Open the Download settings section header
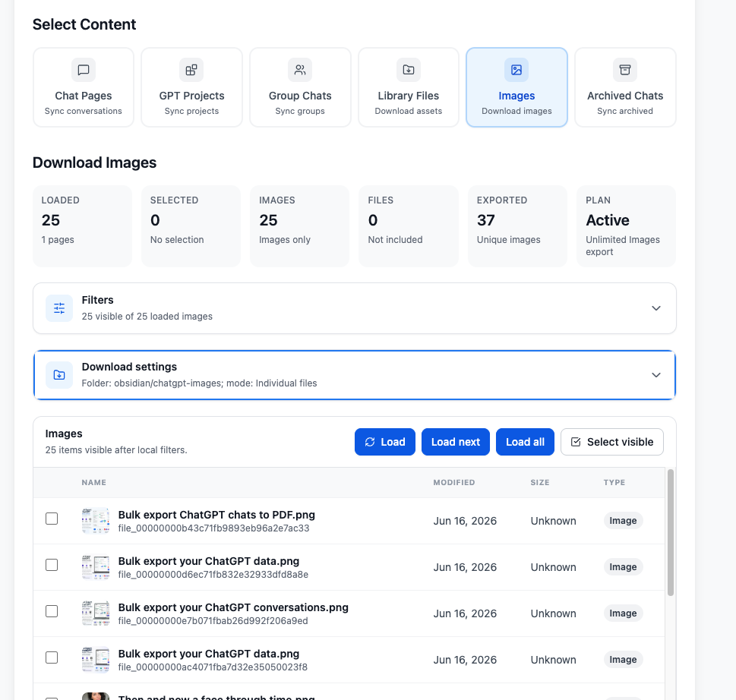 coord(355,375)
